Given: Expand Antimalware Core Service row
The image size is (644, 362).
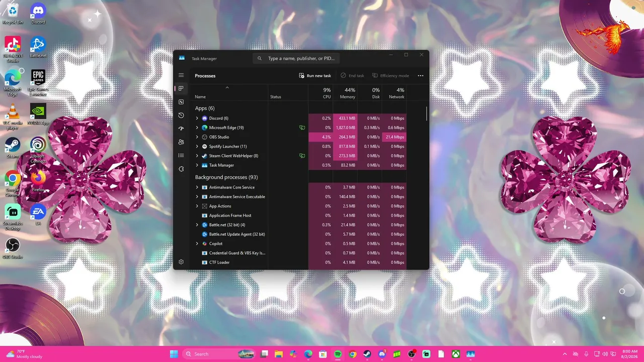Looking at the screenshot, I should pos(197,188).
